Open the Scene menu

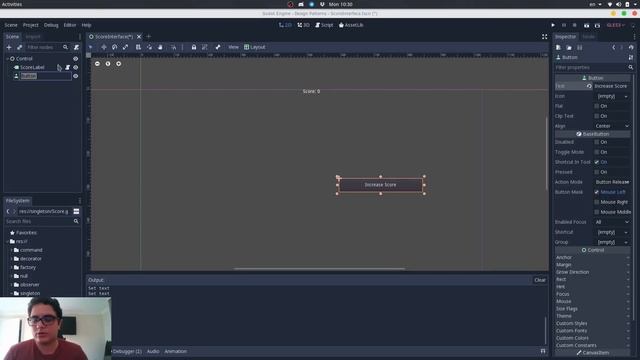coord(11,25)
